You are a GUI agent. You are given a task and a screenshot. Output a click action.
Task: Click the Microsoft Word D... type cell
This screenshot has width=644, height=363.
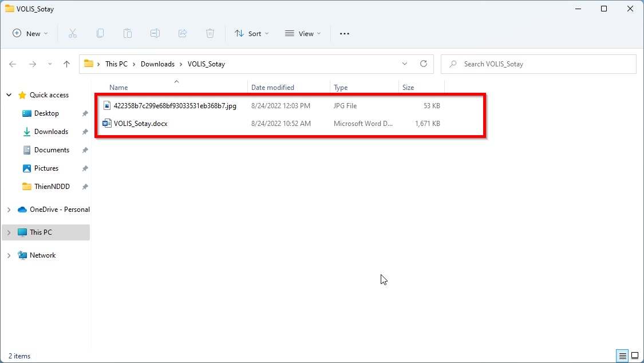click(x=363, y=124)
